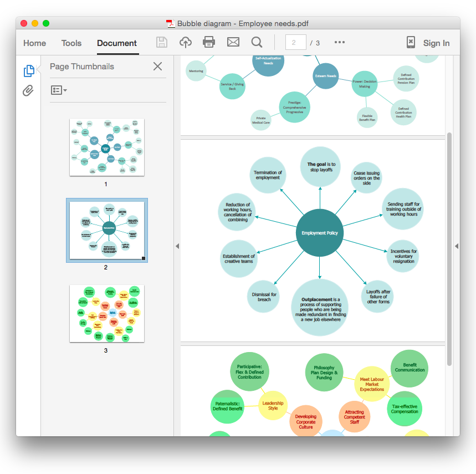This screenshot has height=474, width=476.
Task: Click 'Sending staff for training' bubble
Action: [403, 209]
